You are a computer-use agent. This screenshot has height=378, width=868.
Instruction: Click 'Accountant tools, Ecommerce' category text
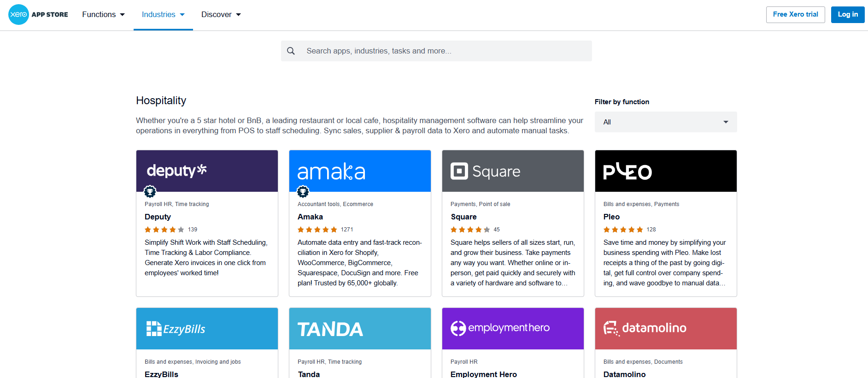tap(335, 204)
